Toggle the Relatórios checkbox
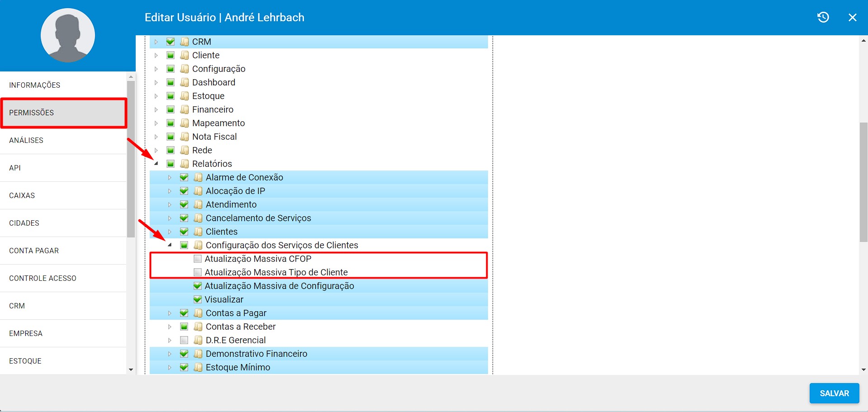The height and width of the screenshot is (412, 868). (x=171, y=164)
